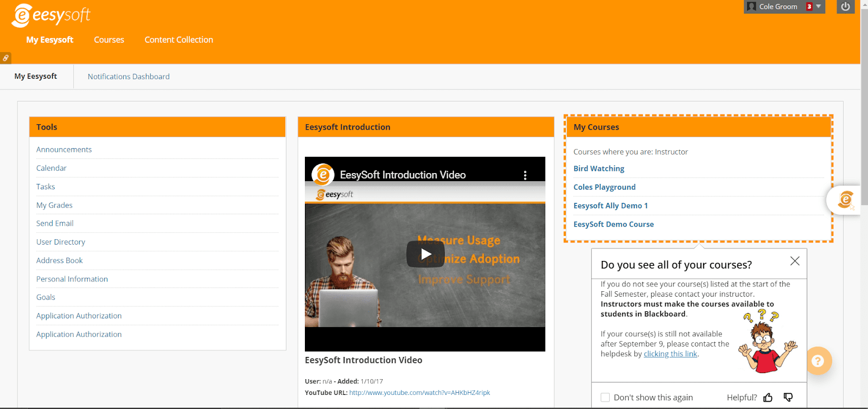Close the courses help popup
This screenshot has height=409, width=868.
795,261
